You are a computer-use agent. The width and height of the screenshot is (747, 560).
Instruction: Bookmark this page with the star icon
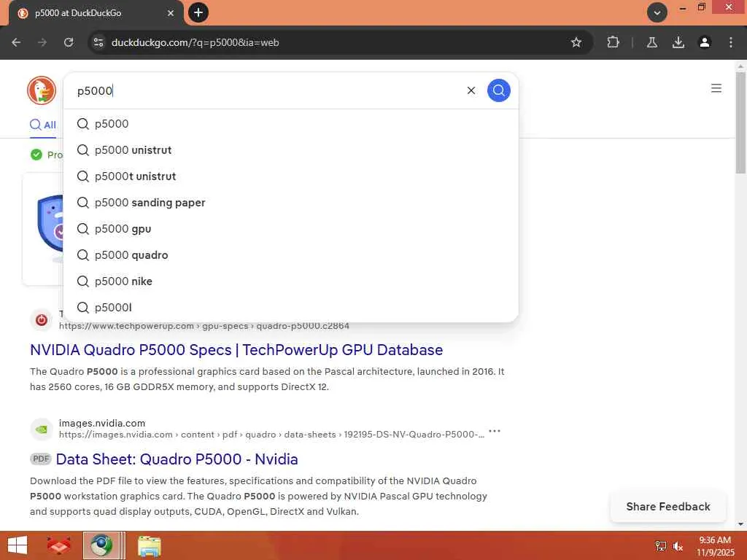click(x=576, y=42)
